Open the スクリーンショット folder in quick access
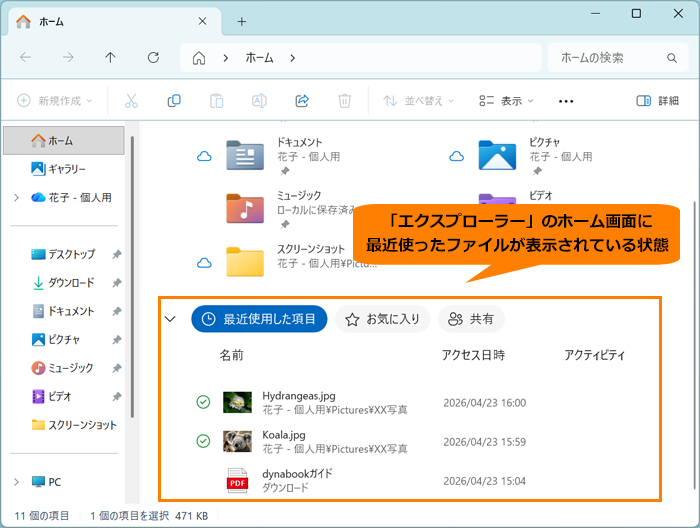The height and width of the screenshot is (528, 700). (x=245, y=262)
